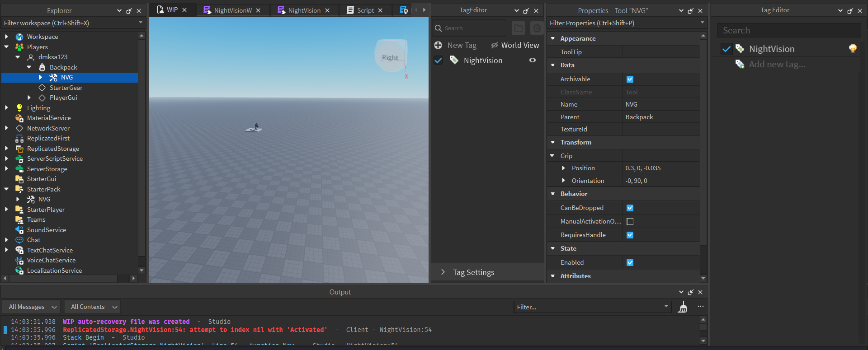The height and width of the screenshot is (350, 868).
Task: Click the Lighting lightbulb icon
Action: pos(19,108)
